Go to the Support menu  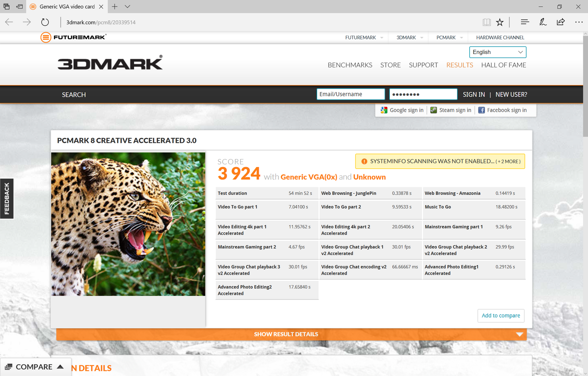click(x=423, y=65)
